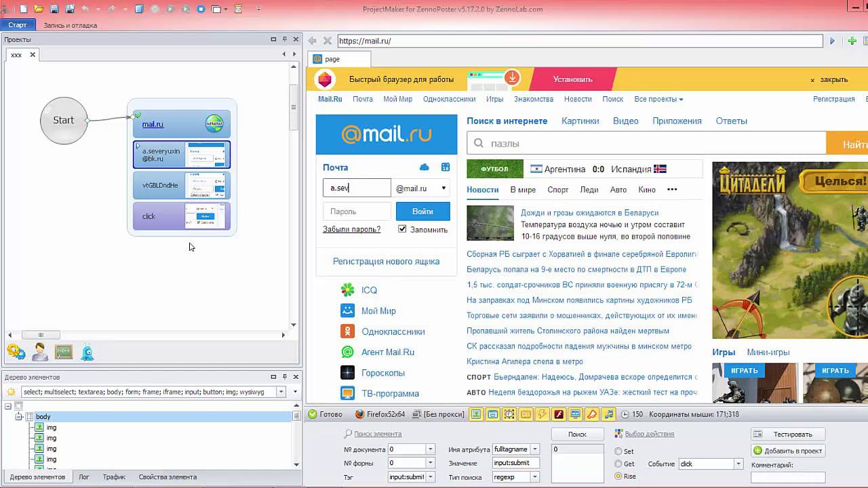This screenshot has width=868, height=488.
Task: Open the Тэг dropdown
Action: click(430, 477)
